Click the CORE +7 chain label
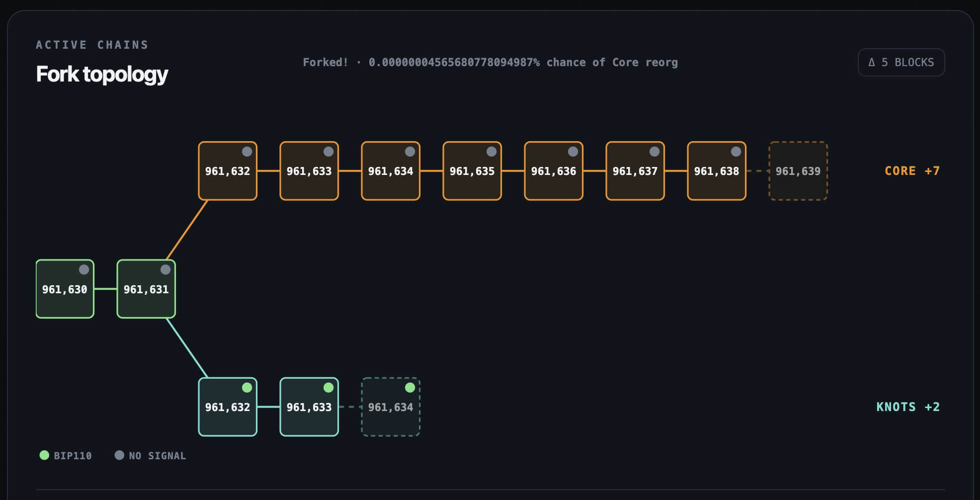This screenshot has width=980, height=500. coord(912,171)
